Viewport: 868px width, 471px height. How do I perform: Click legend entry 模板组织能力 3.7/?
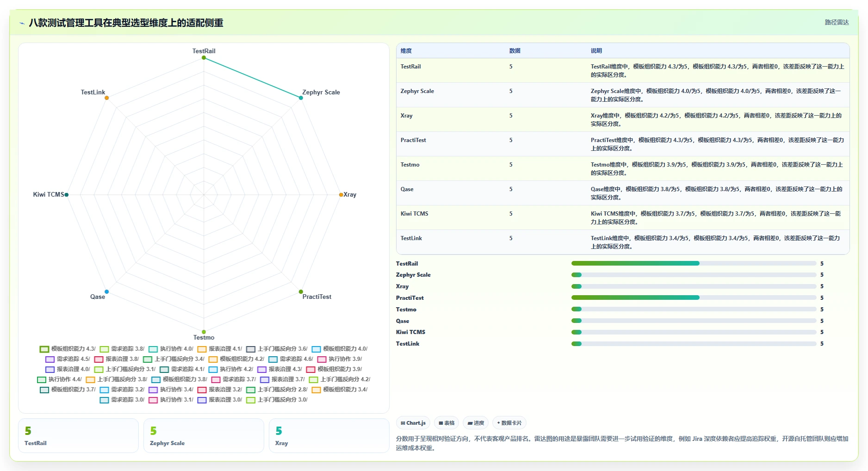[x=68, y=390]
